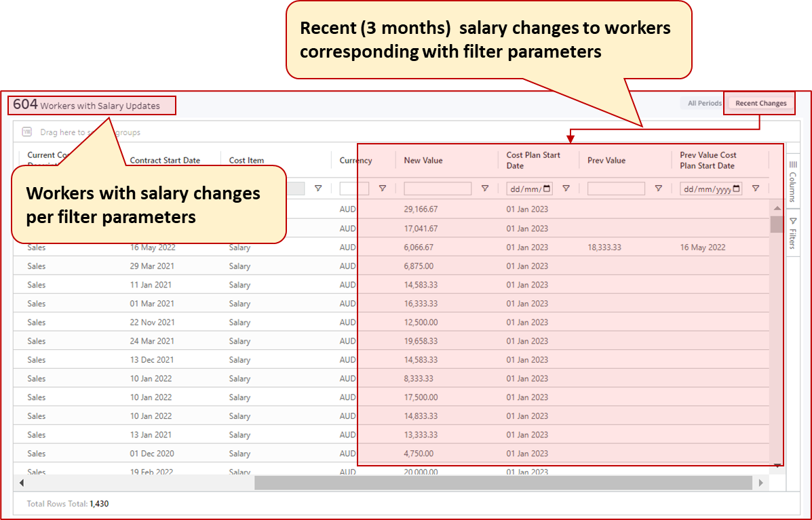
Task: Select the Cost Plan Start Date filter input
Action: point(529,188)
